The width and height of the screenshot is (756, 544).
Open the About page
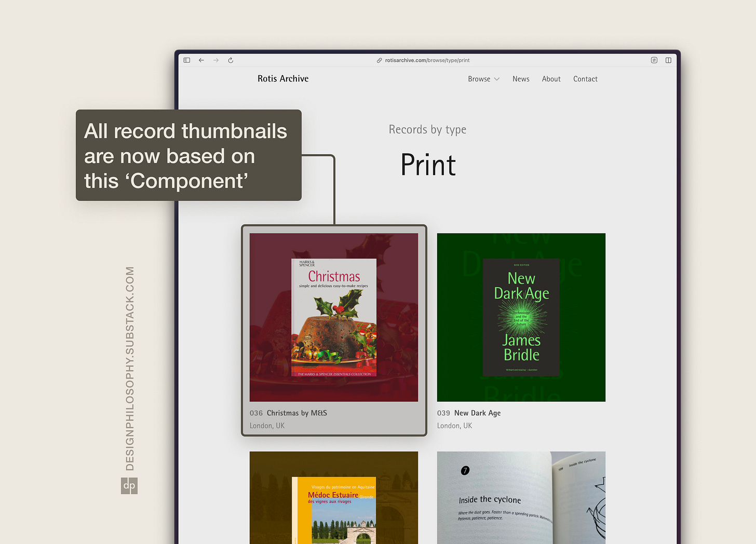pyautogui.click(x=551, y=79)
